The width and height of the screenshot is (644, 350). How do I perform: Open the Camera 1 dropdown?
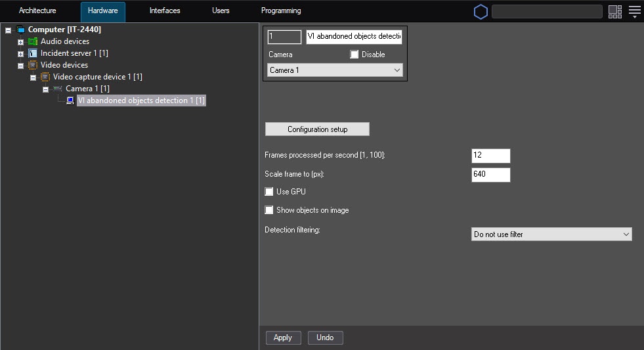[x=335, y=70]
